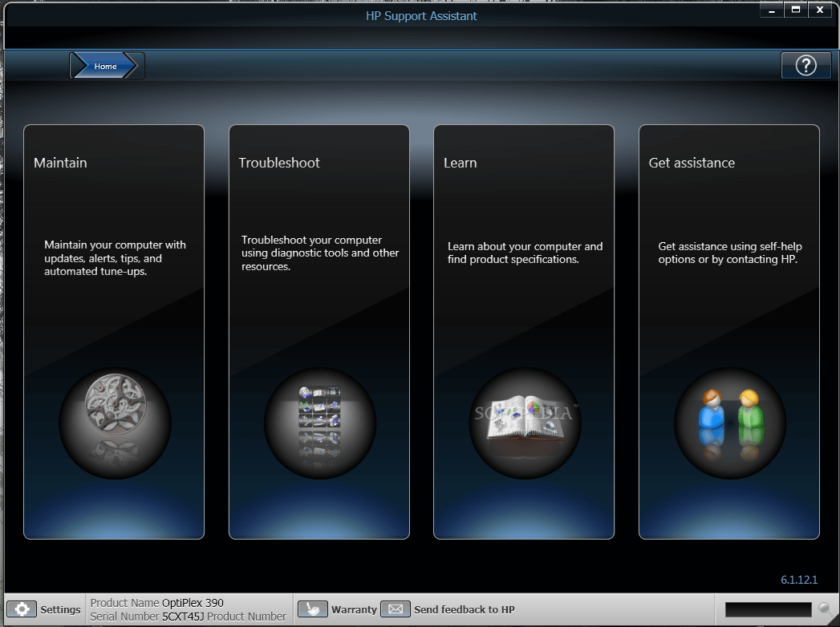
Task: Click the search magnifier icon
Action: [826, 609]
